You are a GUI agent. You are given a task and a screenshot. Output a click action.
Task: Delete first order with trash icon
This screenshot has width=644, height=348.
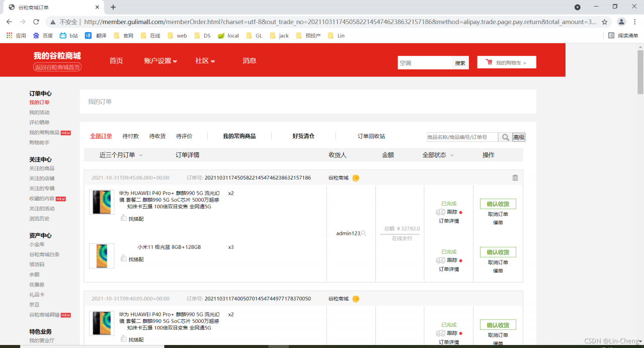pos(515,178)
